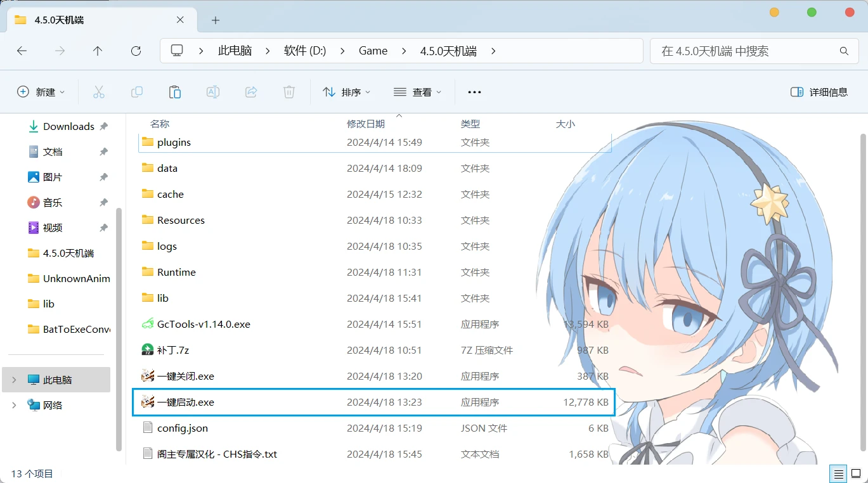Viewport: 868px width, 483px height.
Task: Click the Cut scissors icon
Action: pos(99,92)
